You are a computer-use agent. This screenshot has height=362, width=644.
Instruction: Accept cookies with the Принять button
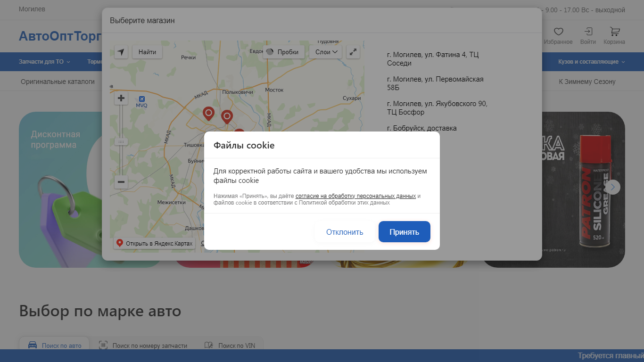click(404, 232)
